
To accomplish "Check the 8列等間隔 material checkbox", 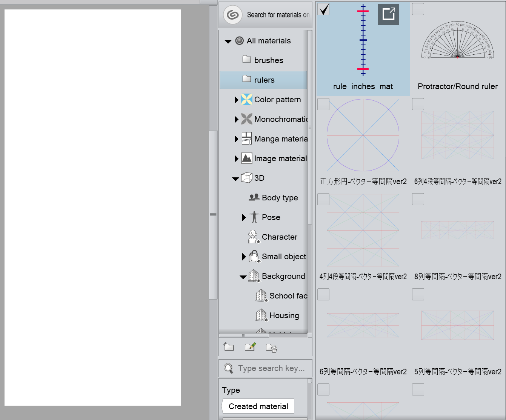I will [418, 199].
